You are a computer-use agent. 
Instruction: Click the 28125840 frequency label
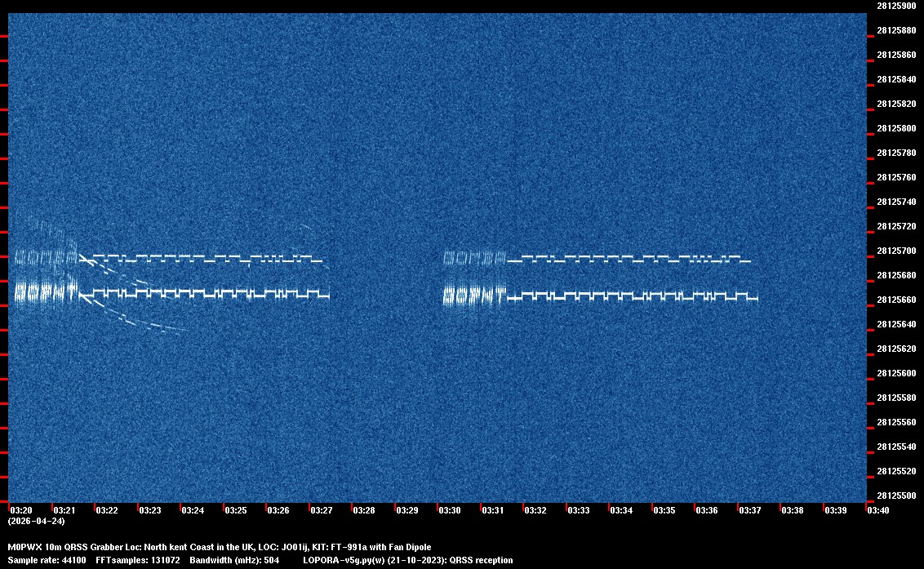click(896, 79)
